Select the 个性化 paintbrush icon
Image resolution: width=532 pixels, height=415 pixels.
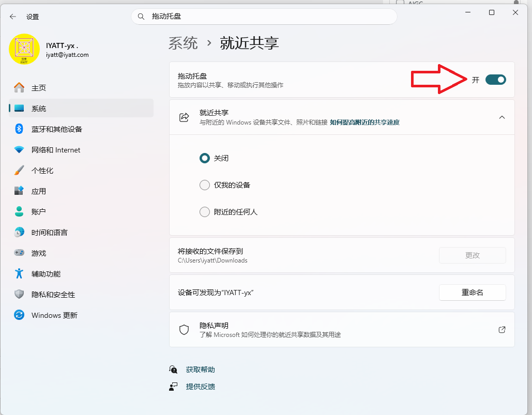[x=19, y=171]
